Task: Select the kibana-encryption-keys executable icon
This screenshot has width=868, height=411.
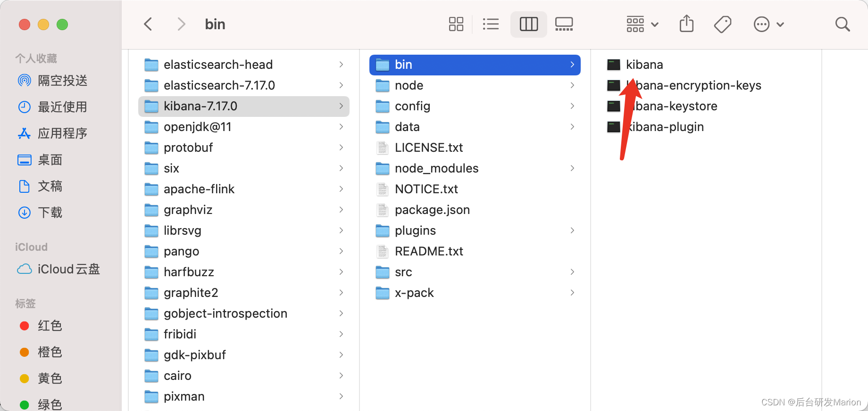Action: (614, 85)
